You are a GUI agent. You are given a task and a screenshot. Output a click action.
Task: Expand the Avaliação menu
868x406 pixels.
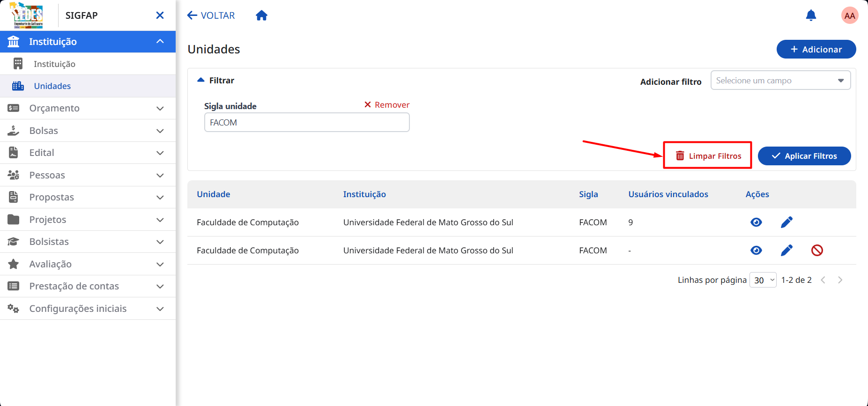pyautogui.click(x=88, y=264)
